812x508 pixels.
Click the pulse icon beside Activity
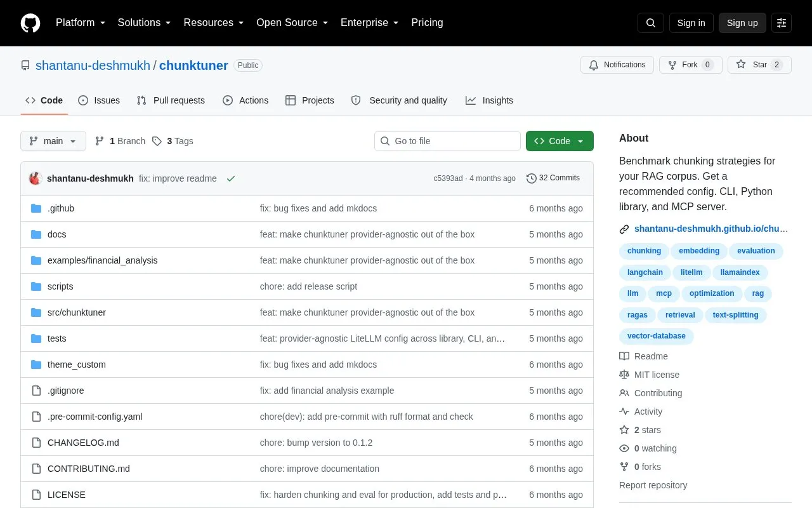click(x=624, y=411)
